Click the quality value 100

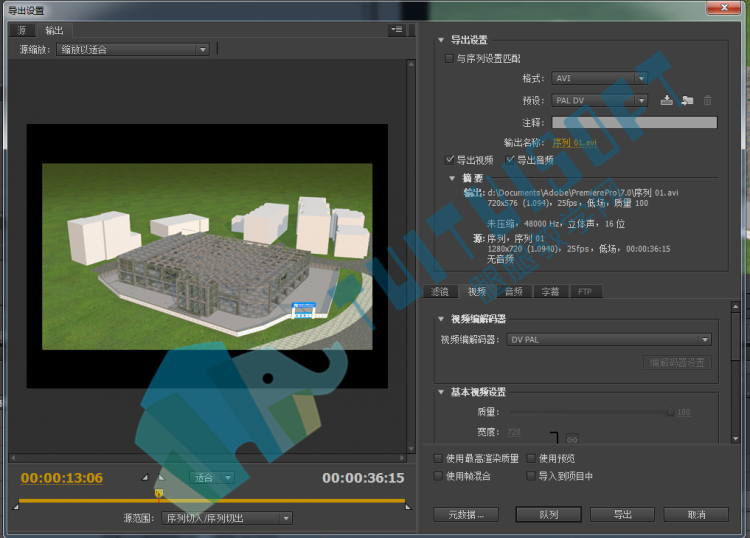684,412
